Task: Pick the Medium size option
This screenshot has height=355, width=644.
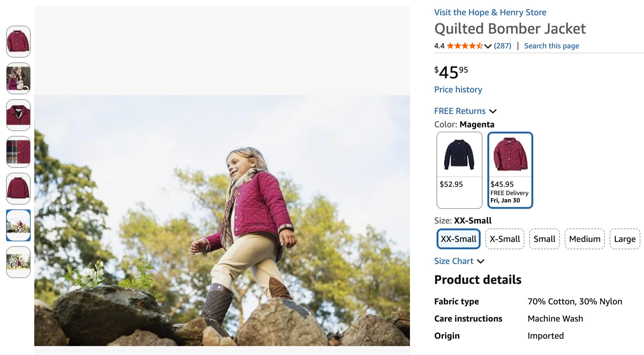Action: click(x=585, y=239)
